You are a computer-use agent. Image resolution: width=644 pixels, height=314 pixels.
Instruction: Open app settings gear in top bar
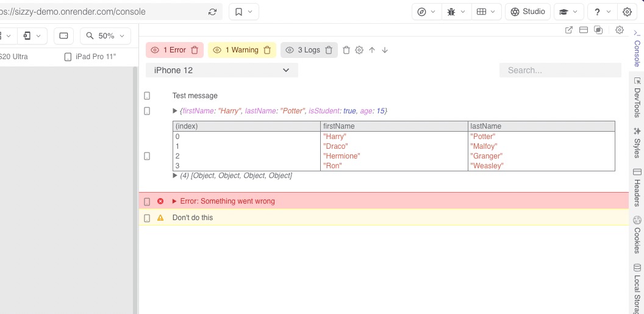[627, 12]
